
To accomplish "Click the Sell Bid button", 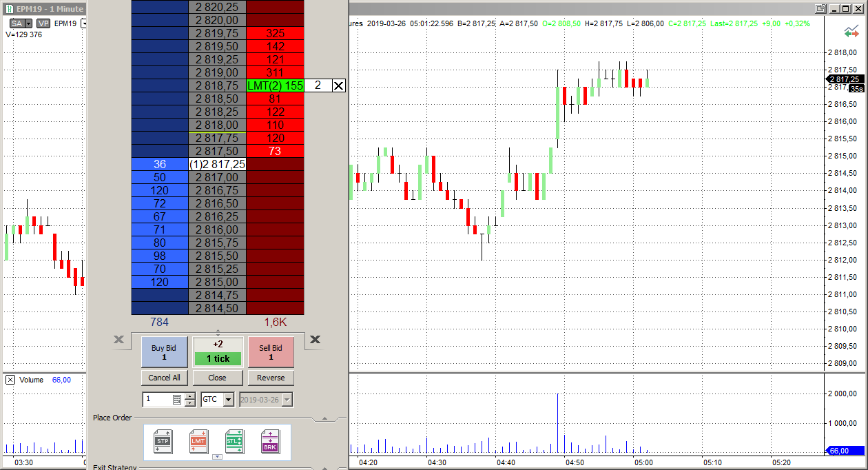I will click(x=271, y=352).
